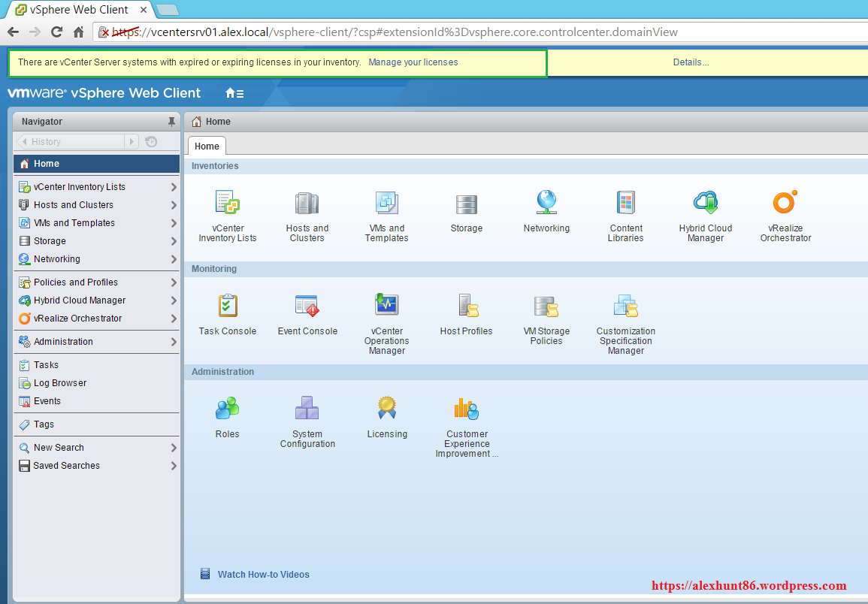Expand the History forward arrow dropdown
The image size is (868, 604).
pos(132,141)
